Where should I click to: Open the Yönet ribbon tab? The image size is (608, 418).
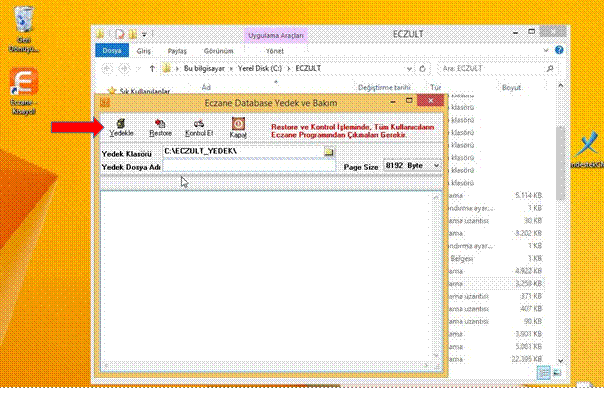click(273, 47)
